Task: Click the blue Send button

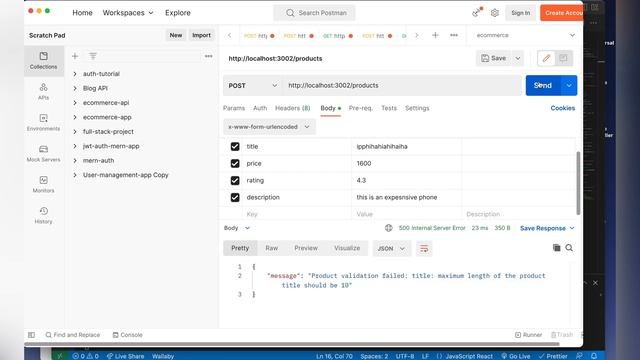Action: point(543,85)
